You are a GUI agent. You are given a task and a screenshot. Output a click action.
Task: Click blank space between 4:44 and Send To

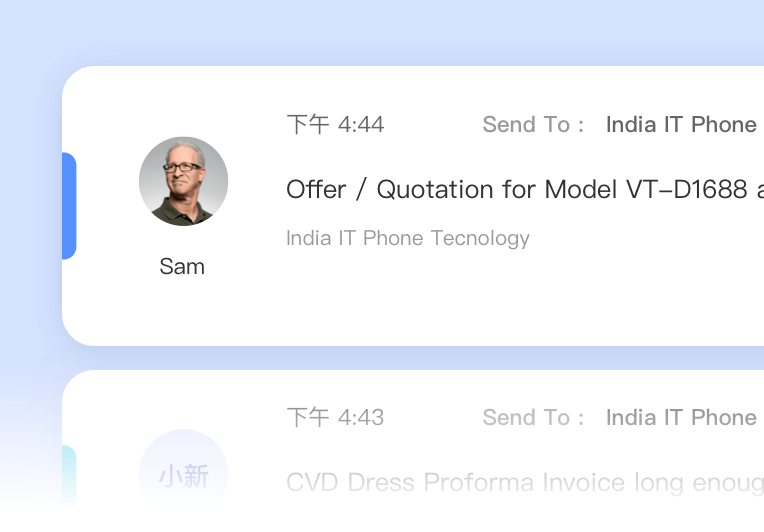click(433, 124)
